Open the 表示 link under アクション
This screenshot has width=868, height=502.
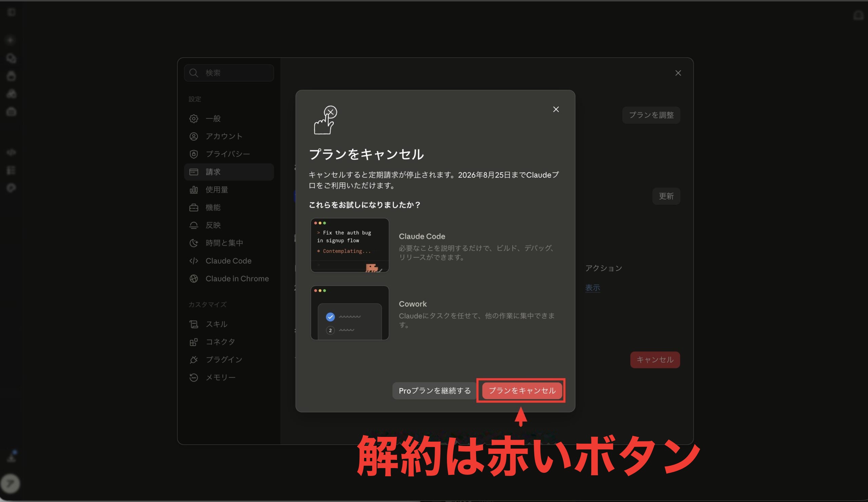click(x=592, y=288)
